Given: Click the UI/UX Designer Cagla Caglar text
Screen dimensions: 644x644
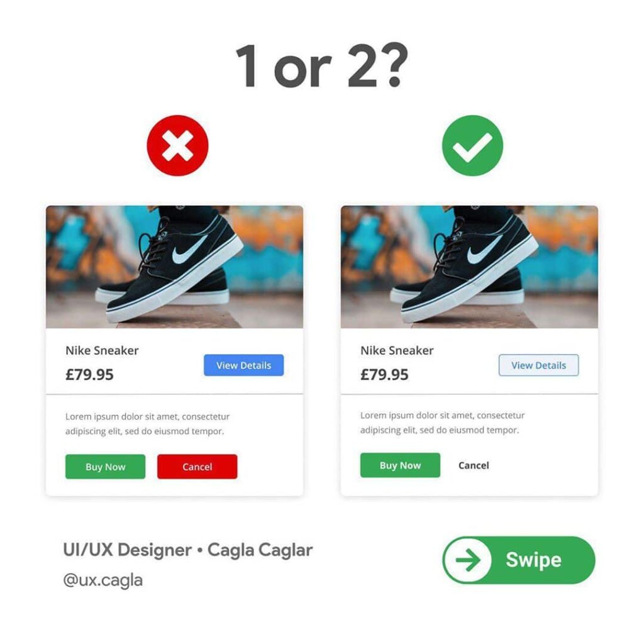Looking at the screenshot, I should 187,550.
